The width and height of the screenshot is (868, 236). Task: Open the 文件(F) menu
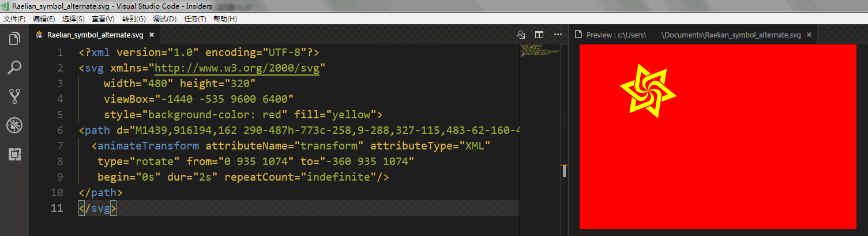(x=14, y=19)
